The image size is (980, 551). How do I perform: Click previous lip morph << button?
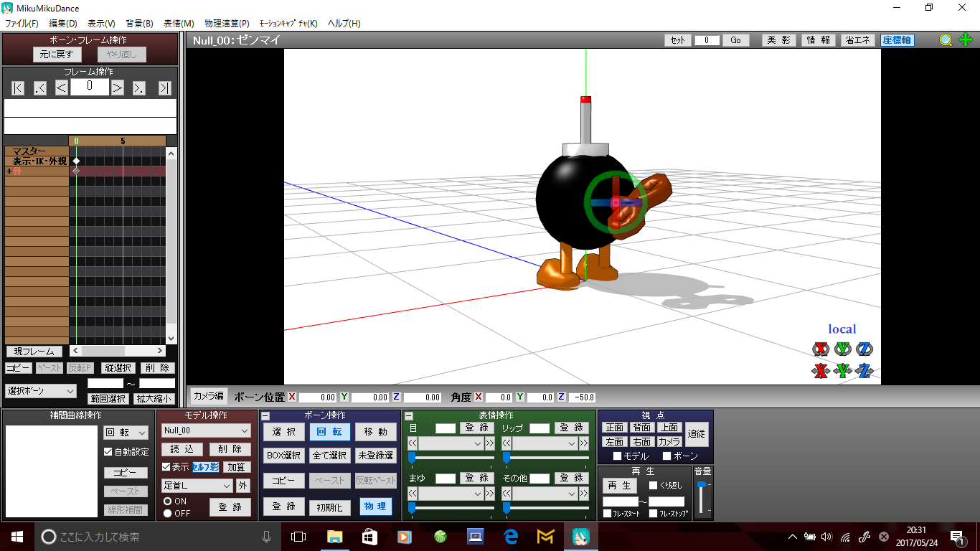(x=507, y=443)
